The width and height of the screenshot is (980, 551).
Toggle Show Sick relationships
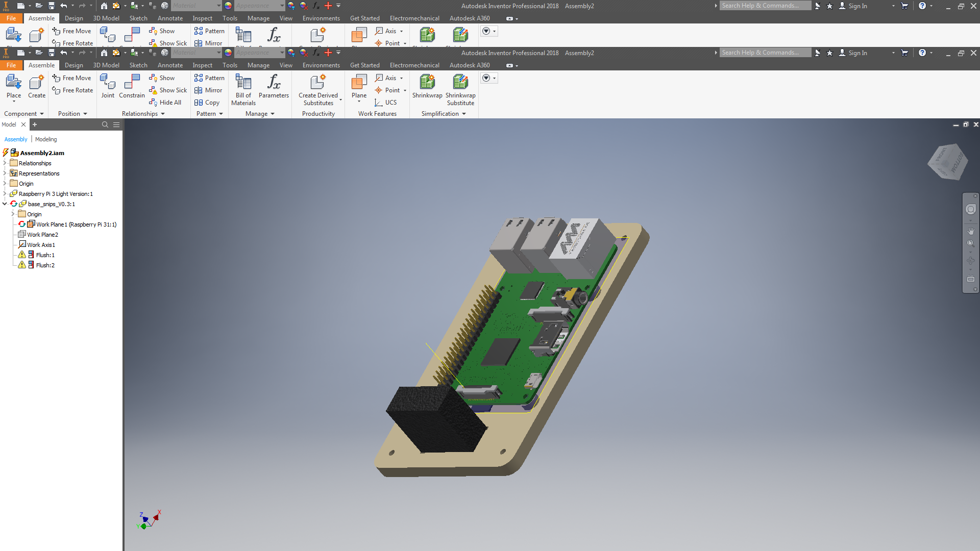168,90
